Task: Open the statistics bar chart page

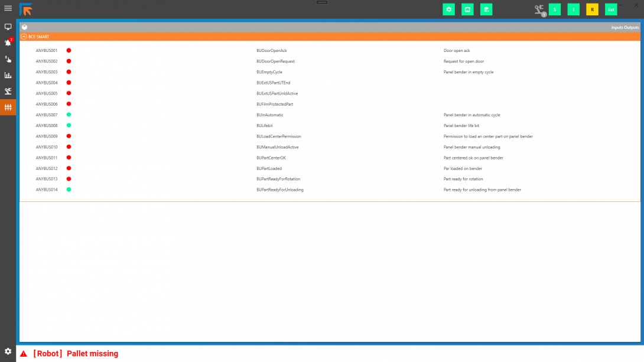Action: click(8, 75)
